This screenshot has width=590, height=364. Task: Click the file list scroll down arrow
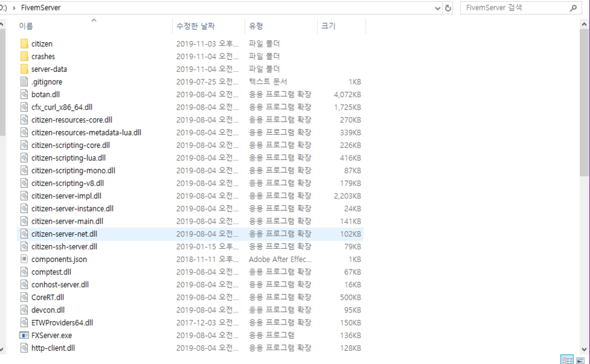coord(584,349)
